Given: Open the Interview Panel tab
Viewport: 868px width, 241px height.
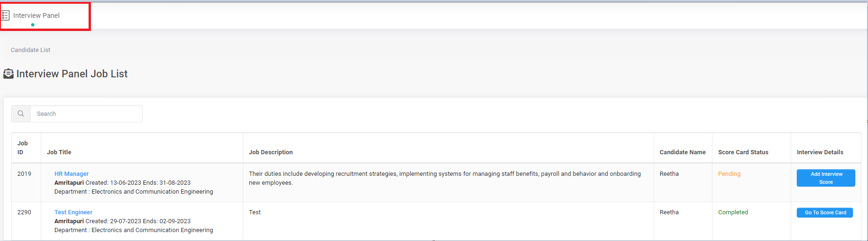Looking at the screenshot, I should coord(37,15).
